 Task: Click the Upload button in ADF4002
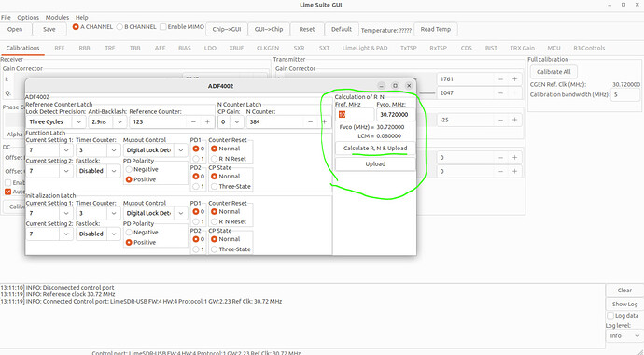coord(375,163)
